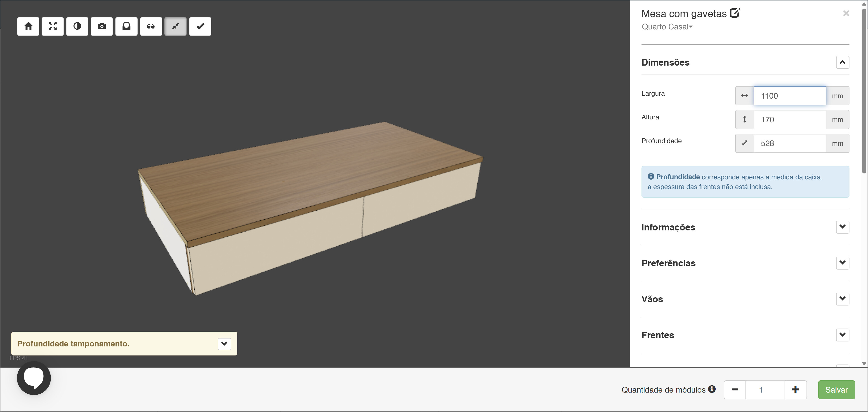Expand the Profundidade tamponamento notice
Viewport: 868px width, 412px height.
(224, 344)
